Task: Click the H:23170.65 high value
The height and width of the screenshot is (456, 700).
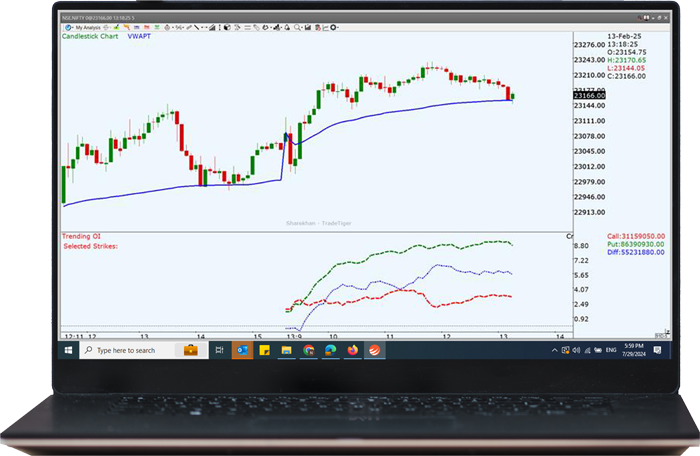Action: click(x=626, y=60)
